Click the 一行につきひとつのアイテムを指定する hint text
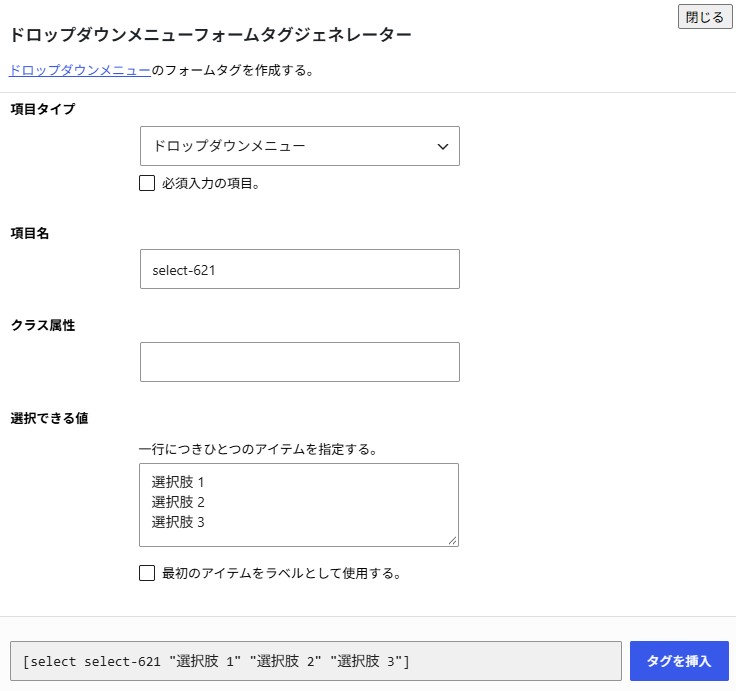Viewport: 736px width, 691px height. [259, 449]
